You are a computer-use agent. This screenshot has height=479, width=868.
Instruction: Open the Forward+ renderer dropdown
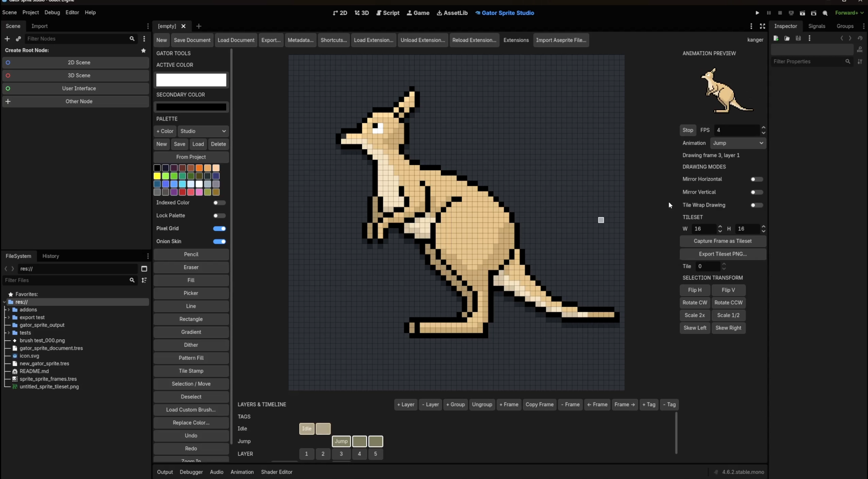[x=849, y=13]
